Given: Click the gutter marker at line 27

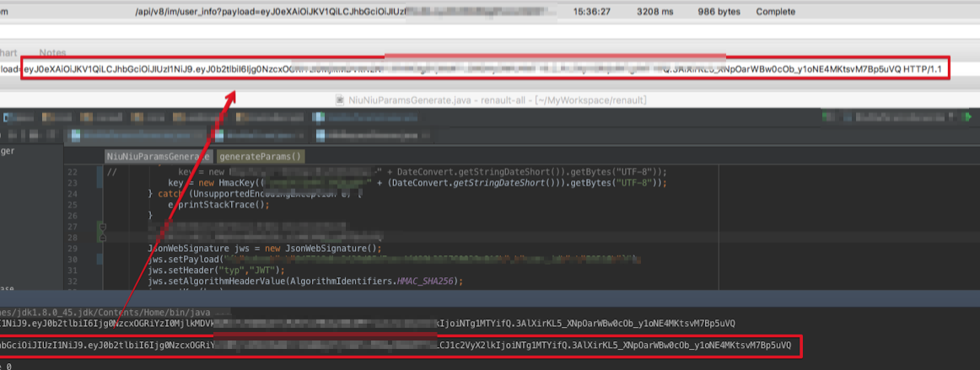Looking at the screenshot, I should [103, 226].
